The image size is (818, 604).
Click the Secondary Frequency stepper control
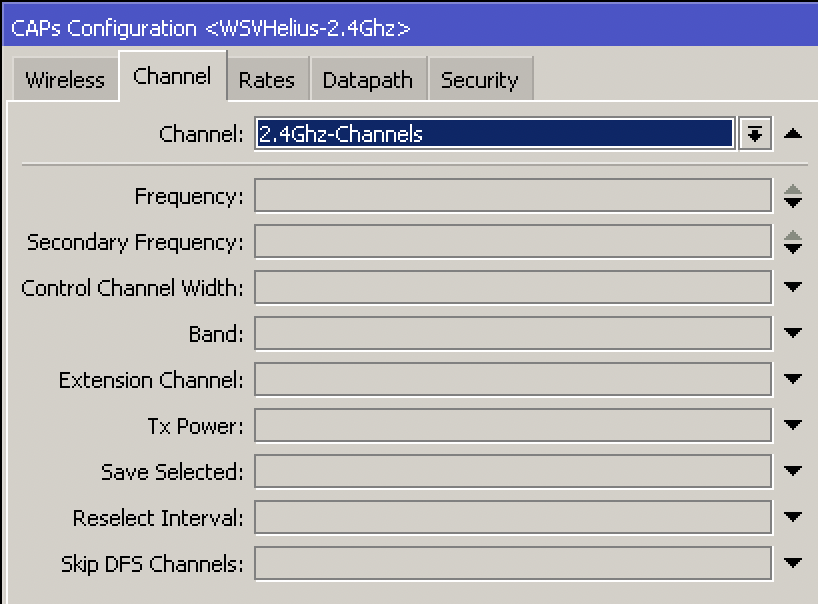[793, 241]
